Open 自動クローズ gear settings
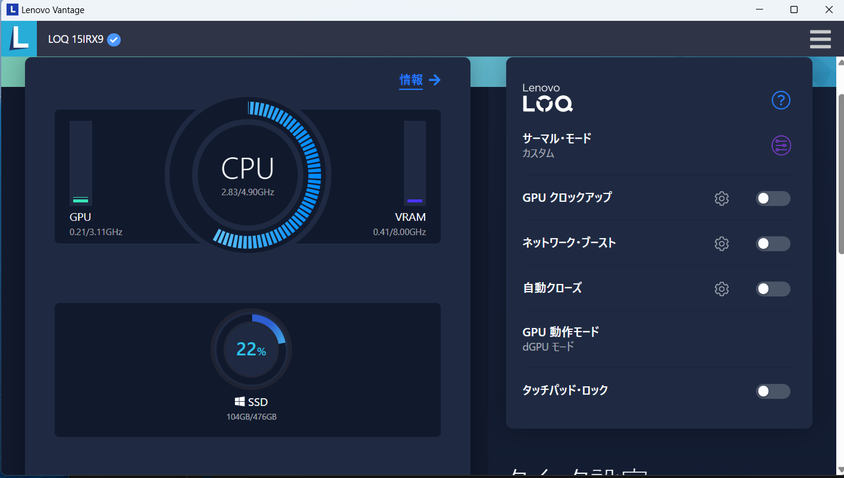This screenshot has width=844, height=478. pyautogui.click(x=721, y=289)
